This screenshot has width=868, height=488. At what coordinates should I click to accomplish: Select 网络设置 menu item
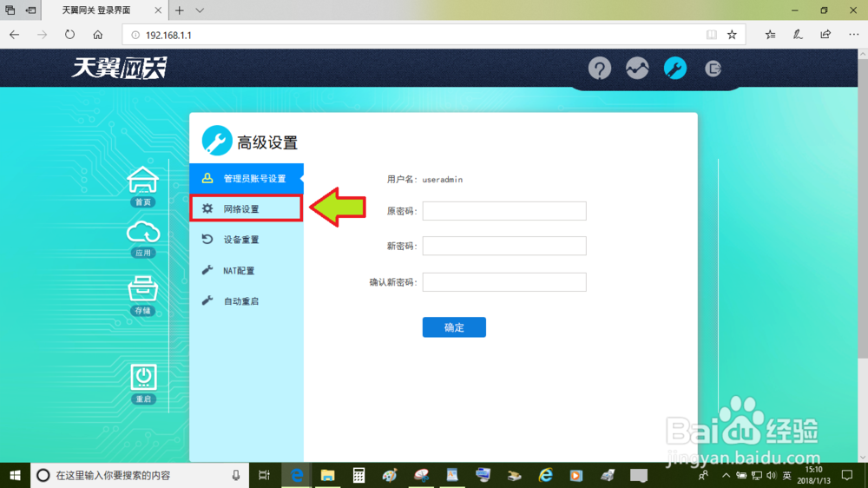[247, 208]
